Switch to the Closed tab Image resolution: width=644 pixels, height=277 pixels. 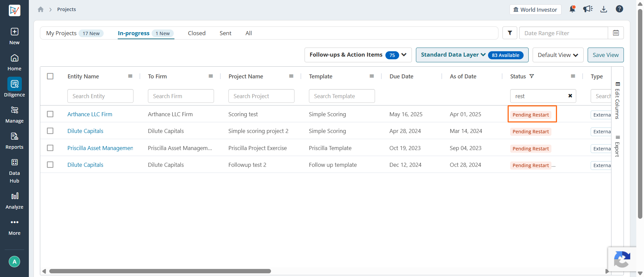197,33
